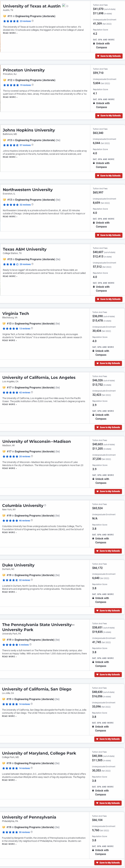The height and width of the screenshot is (868, 125).
Task: Save University of Pennsylvania to My Schools
Action: 108,863
